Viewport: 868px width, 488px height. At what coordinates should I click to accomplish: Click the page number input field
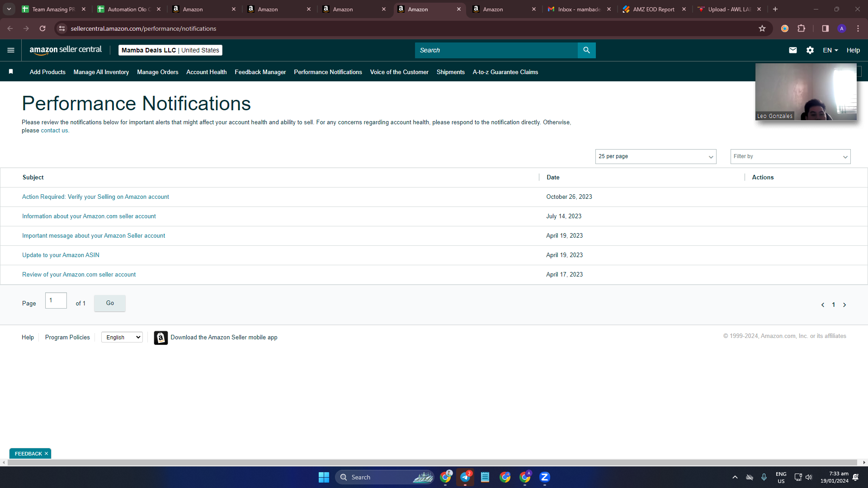[56, 300]
